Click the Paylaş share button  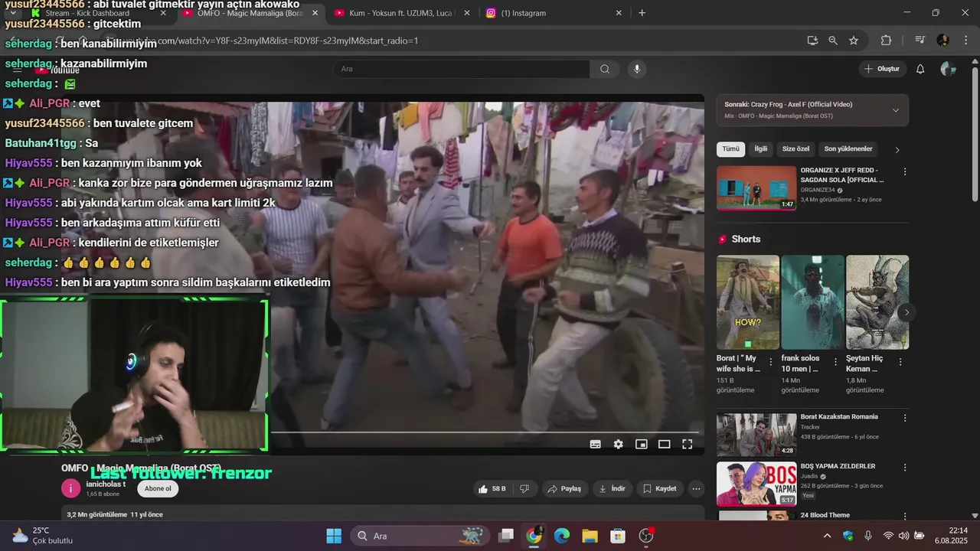point(563,488)
